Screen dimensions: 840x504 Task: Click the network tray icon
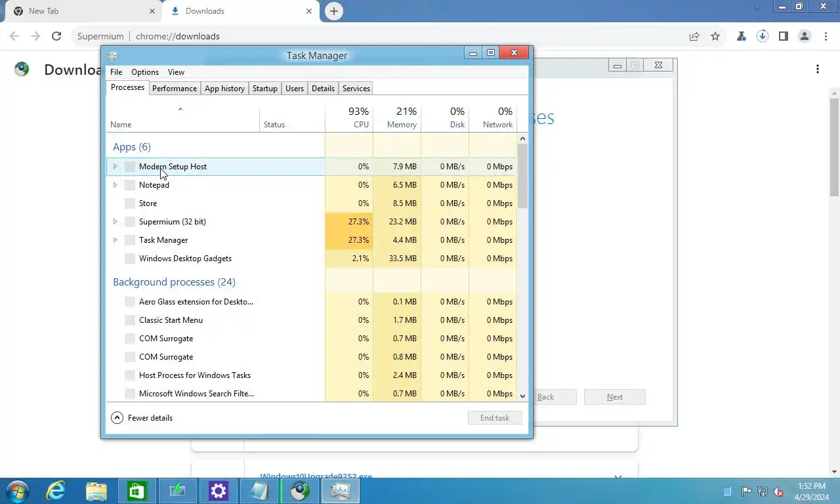pyautogui.click(x=763, y=491)
